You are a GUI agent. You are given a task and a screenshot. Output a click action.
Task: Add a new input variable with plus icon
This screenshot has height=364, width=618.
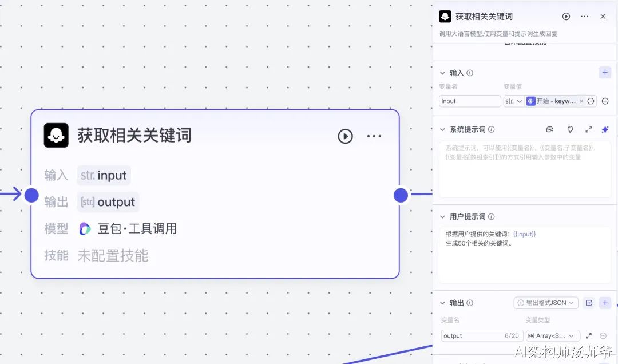click(605, 73)
